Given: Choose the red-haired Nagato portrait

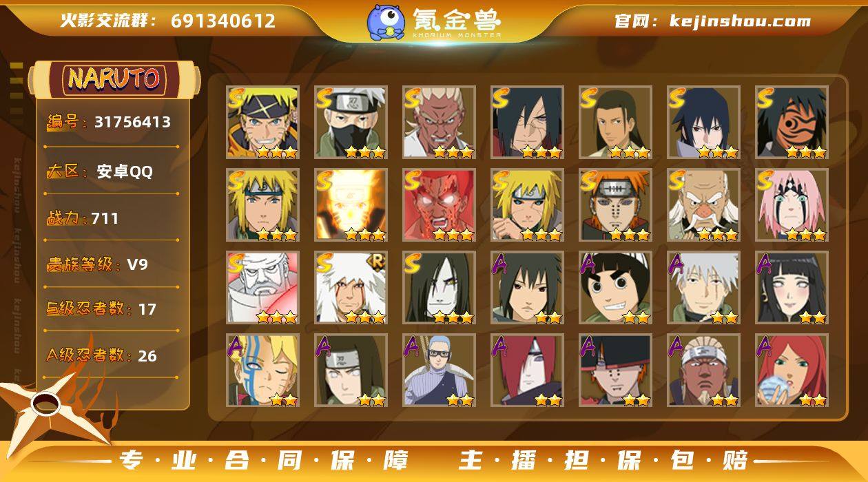Looking at the screenshot, I should 527,370.
